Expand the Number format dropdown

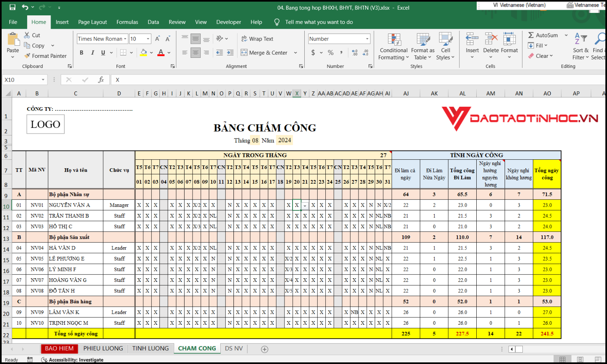(367, 39)
